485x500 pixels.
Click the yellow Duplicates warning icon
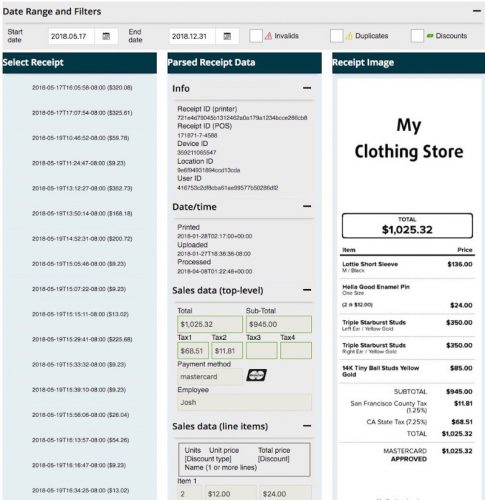[x=349, y=36]
